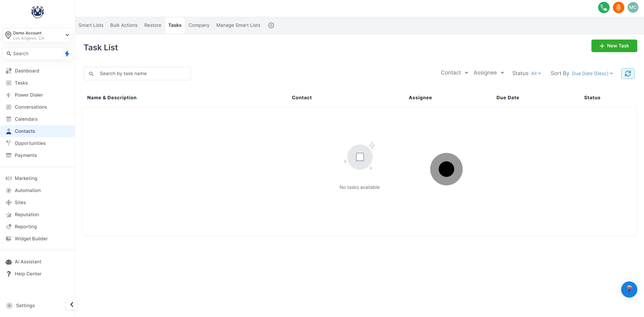Open the Contact filter dropdown
Image resolution: width=644 pixels, height=317 pixels.
pos(454,73)
